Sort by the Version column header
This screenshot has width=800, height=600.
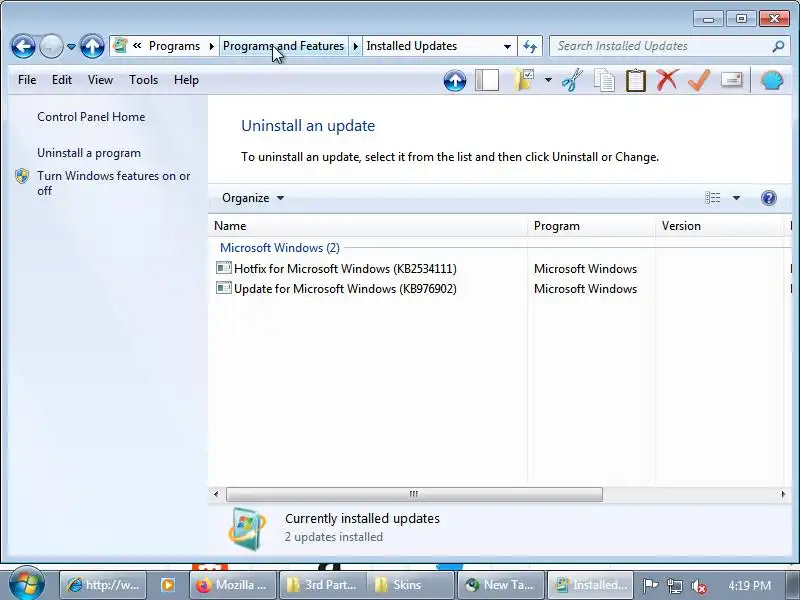(720, 226)
